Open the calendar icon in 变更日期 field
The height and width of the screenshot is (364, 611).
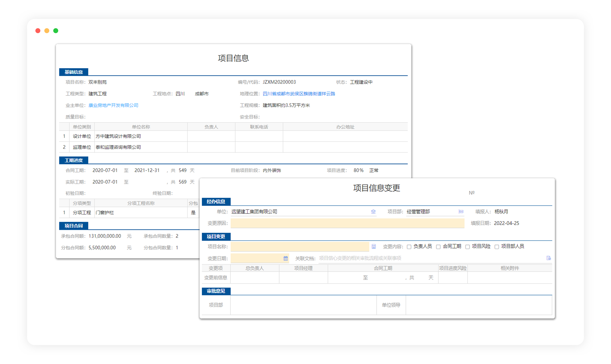(x=285, y=258)
